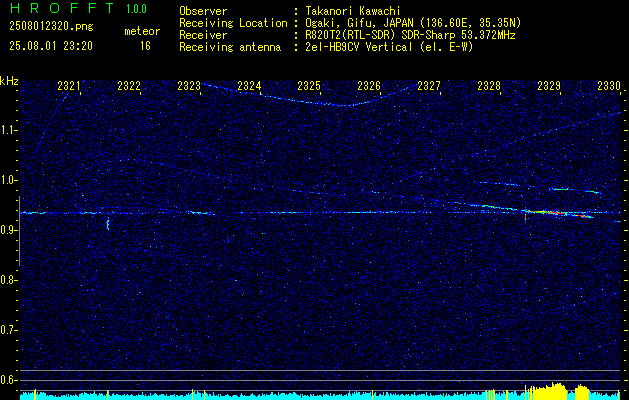The width and height of the screenshot is (629, 400).
Task: Click the 2el-HB9CV Vertical antenna text
Action: pyautogui.click(x=389, y=47)
